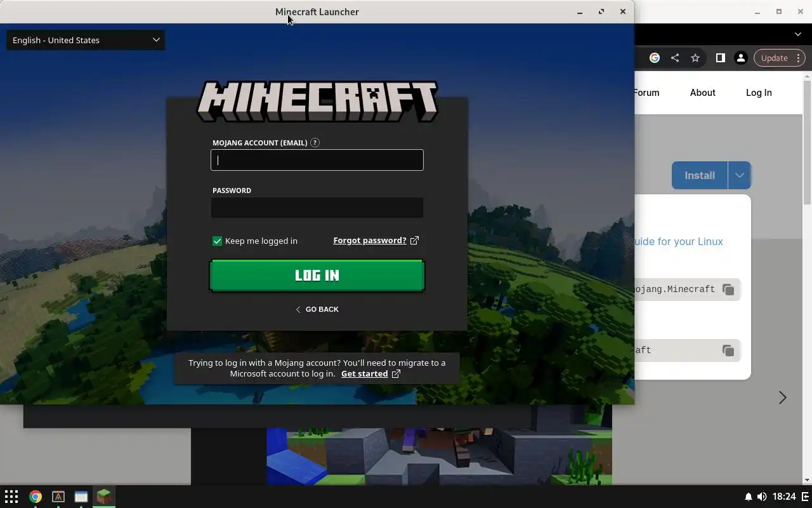The image size is (812, 508).
Task: Click the external link icon beside Forgot password
Action: pyautogui.click(x=414, y=240)
